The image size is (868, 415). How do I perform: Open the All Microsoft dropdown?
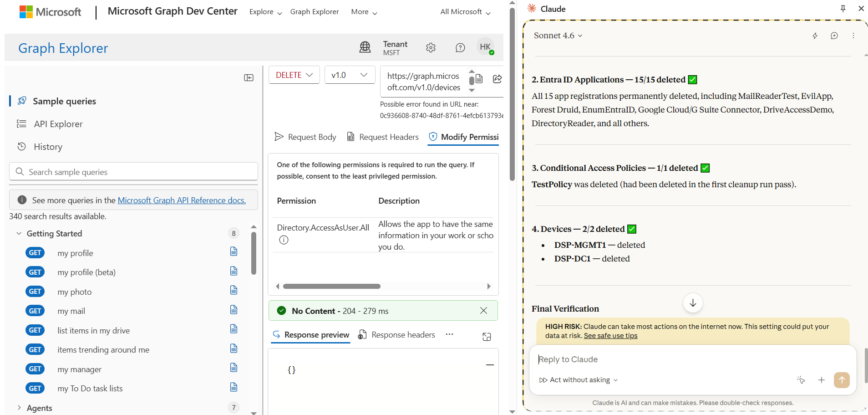(465, 12)
